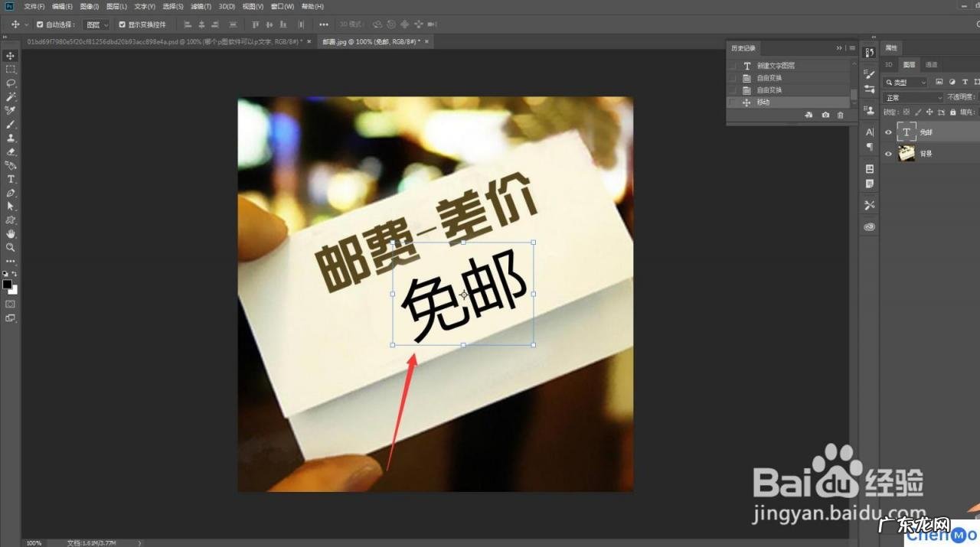Toggle visibility of the 背景 layer
Viewport: 980px width, 547px height.
pyautogui.click(x=888, y=154)
